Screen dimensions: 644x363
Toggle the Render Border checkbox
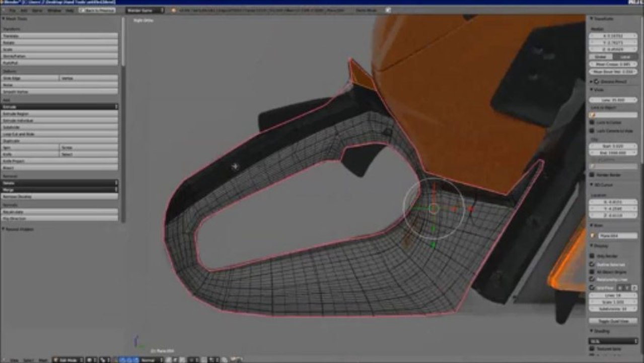tap(593, 174)
